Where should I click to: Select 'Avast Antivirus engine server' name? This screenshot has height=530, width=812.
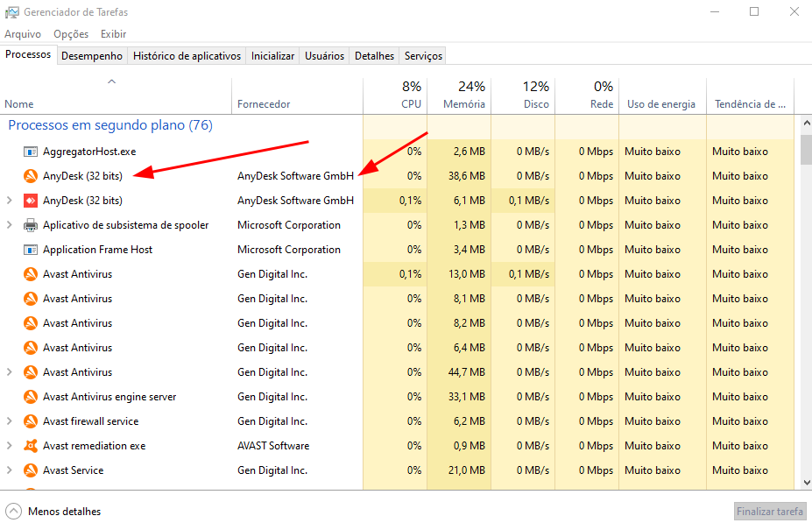click(109, 397)
